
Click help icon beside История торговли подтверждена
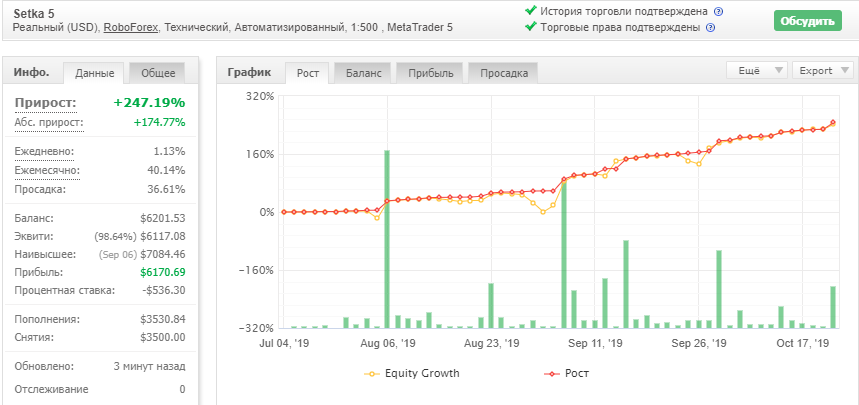pyautogui.click(x=719, y=12)
